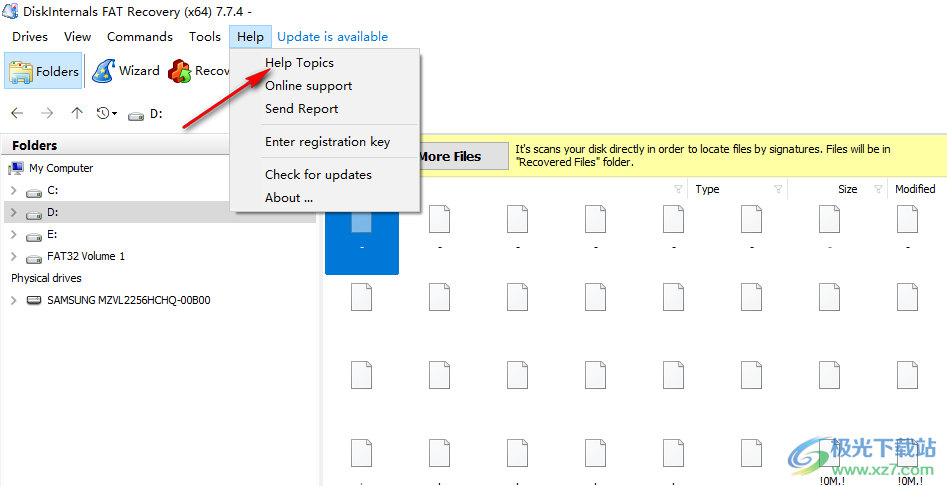Click the Folders toolbar button
Viewport: 947px width, 486px height.
coord(43,71)
